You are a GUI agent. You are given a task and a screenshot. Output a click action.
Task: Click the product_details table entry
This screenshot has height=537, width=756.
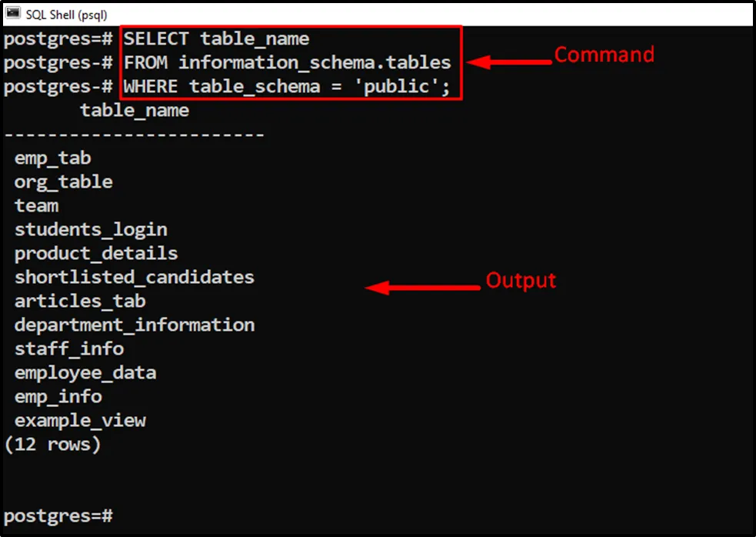click(96, 253)
